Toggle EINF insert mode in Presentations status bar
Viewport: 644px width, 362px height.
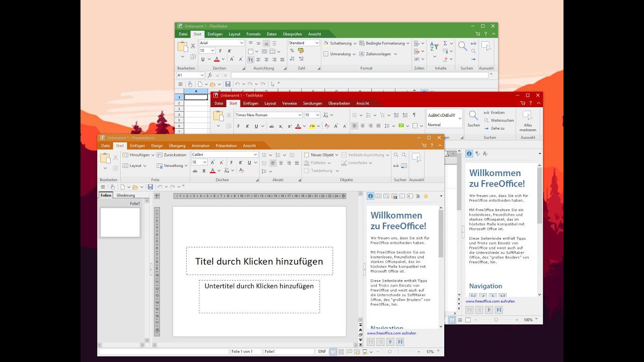322,351
